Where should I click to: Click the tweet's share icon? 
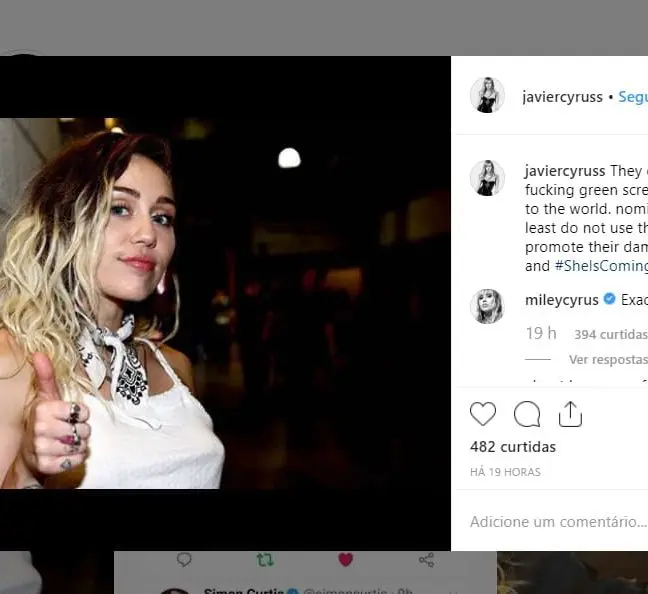426,560
